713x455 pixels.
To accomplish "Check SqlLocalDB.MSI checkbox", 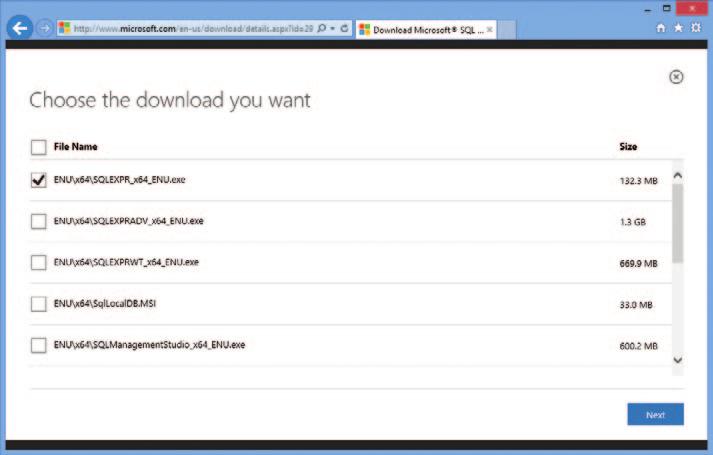I will (39, 304).
